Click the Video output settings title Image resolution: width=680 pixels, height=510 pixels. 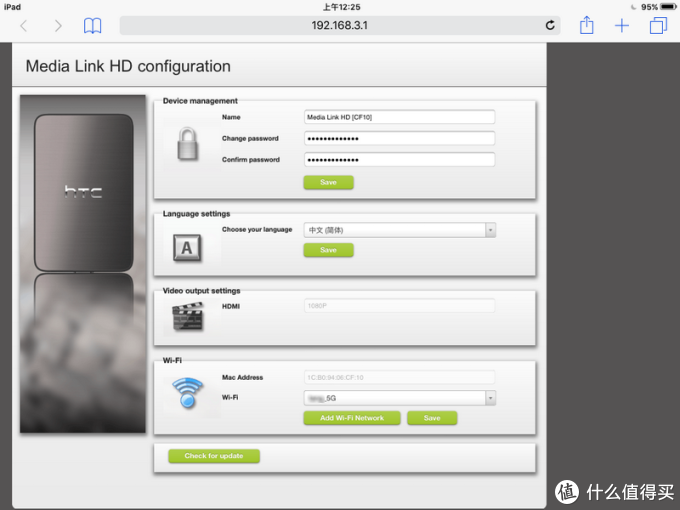click(x=201, y=291)
